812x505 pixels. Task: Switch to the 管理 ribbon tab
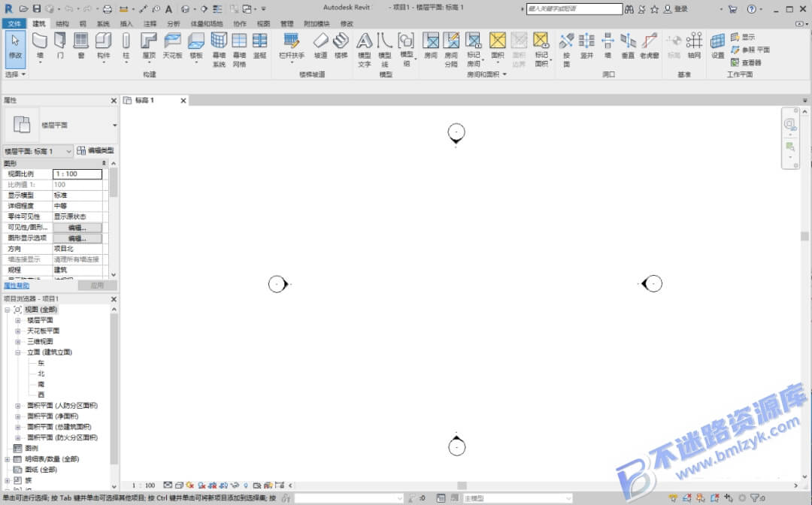pyautogui.click(x=287, y=24)
